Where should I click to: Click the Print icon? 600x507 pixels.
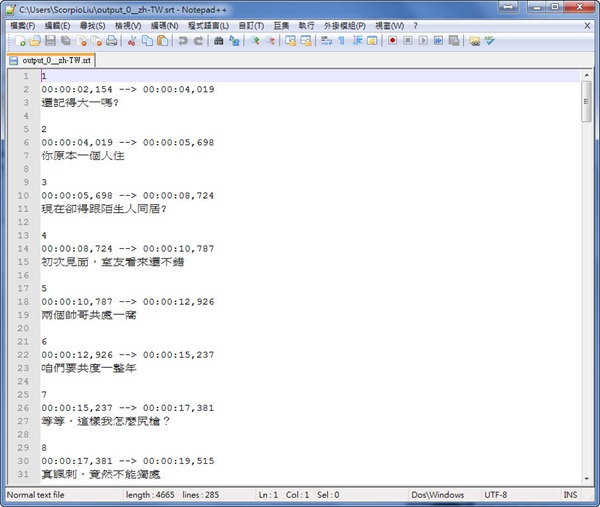111,41
